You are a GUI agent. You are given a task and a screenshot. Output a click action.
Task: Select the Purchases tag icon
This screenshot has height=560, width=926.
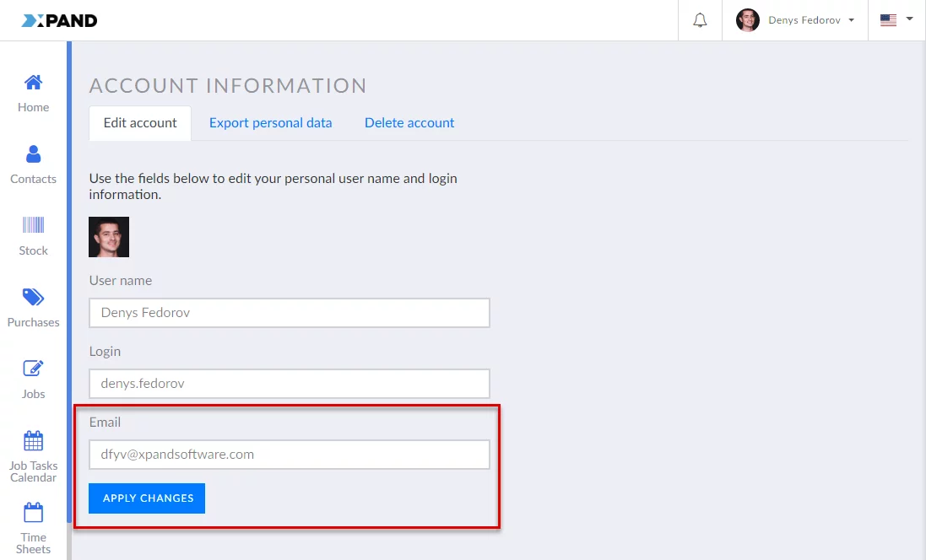pos(33,297)
